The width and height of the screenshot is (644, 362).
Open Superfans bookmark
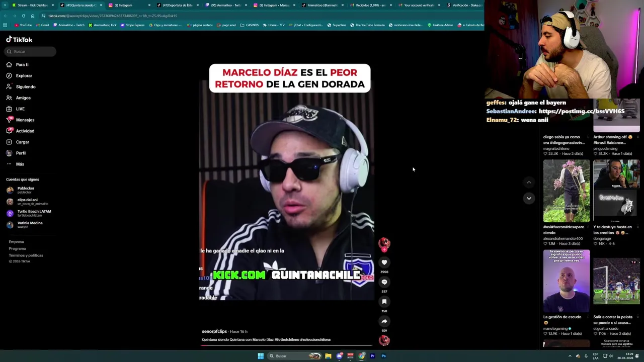337,25
